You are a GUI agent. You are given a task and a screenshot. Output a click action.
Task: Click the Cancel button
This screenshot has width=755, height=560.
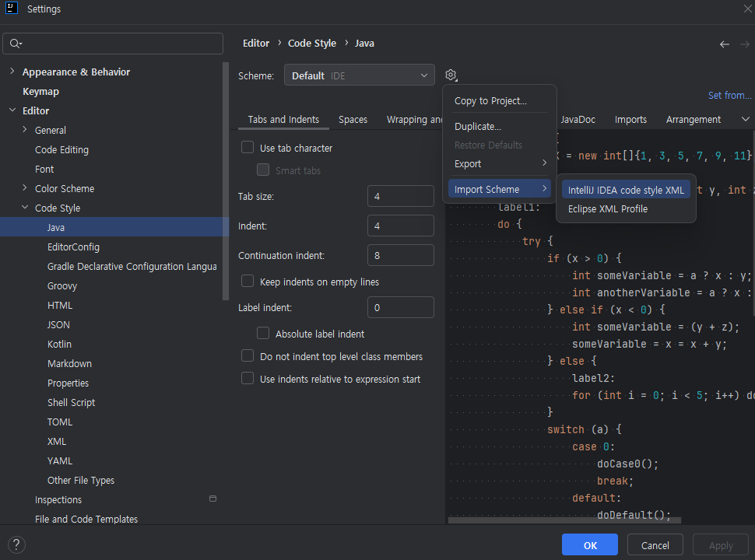655,545
